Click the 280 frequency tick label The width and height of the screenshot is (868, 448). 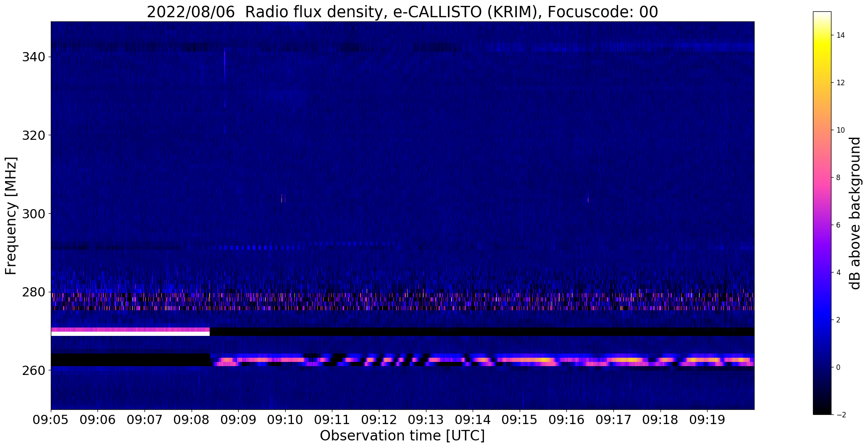click(34, 292)
